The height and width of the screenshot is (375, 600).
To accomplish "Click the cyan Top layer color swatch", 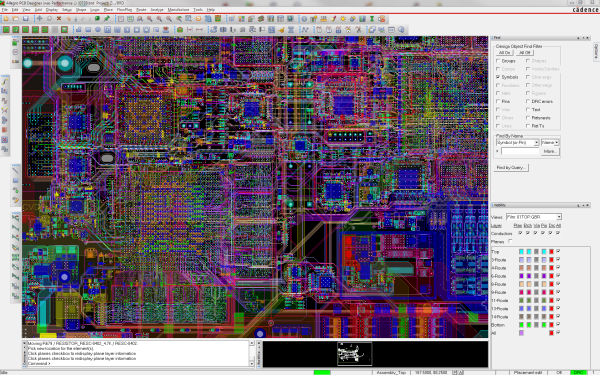I will (521, 251).
